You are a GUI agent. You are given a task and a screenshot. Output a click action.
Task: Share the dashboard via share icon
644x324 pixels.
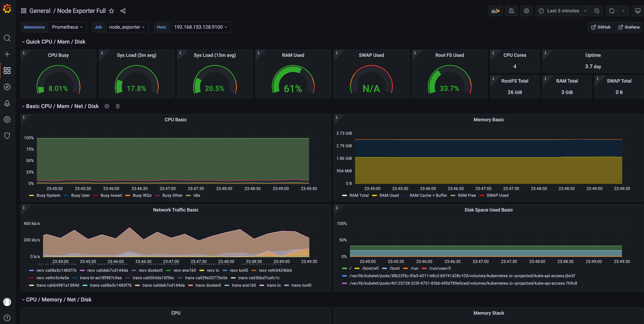pos(123,11)
